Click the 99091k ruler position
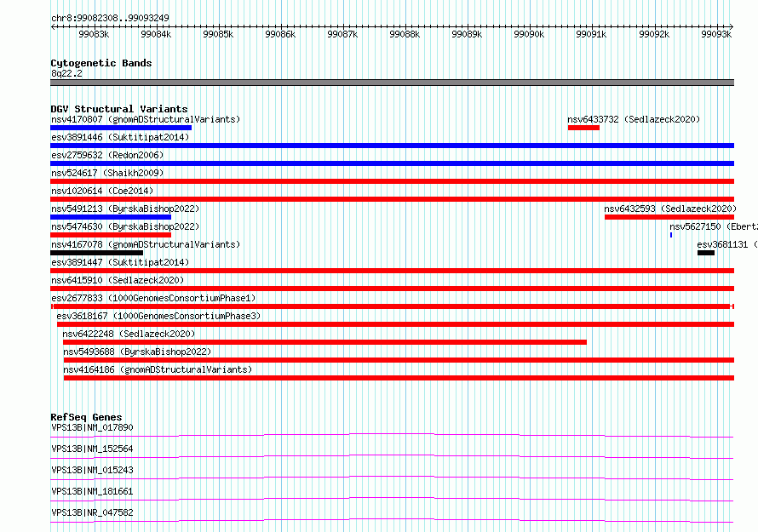The image size is (758, 532). 591,34
